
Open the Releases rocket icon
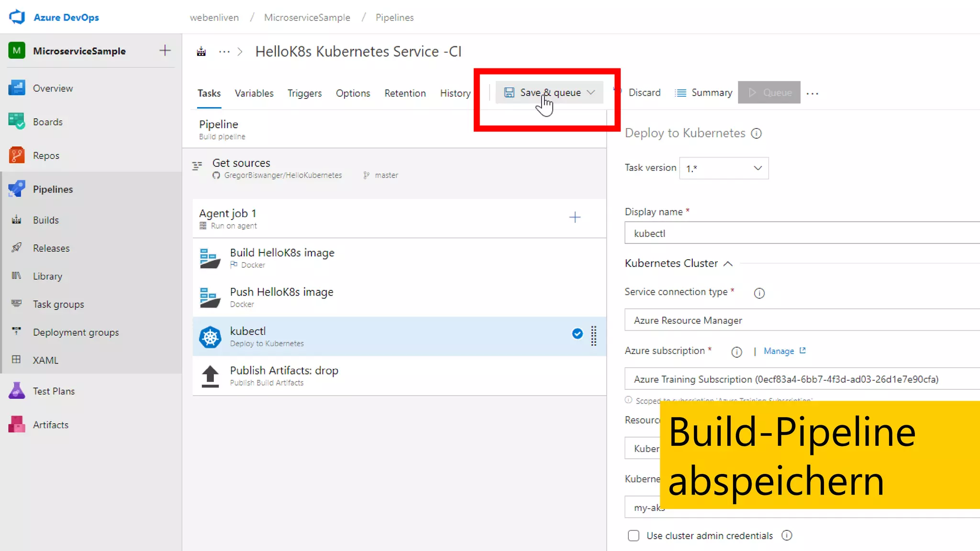[17, 248]
